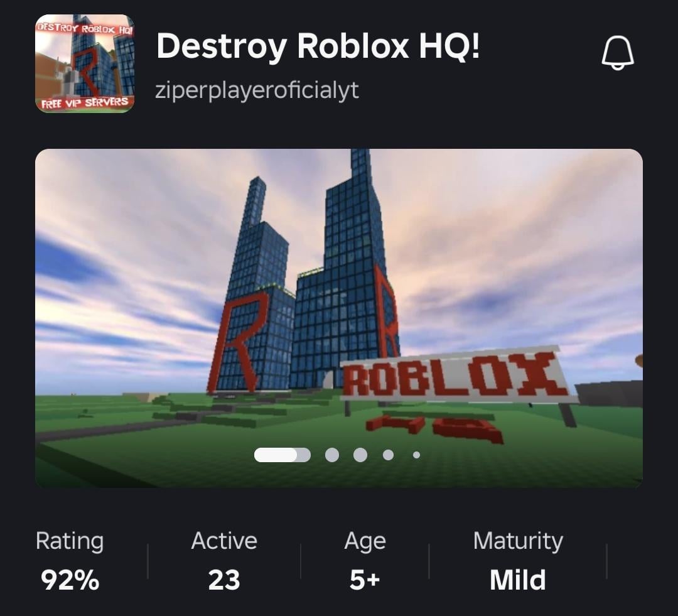678x616 pixels.
Task: Jump to the third carousel dot
Action: (x=360, y=455)
